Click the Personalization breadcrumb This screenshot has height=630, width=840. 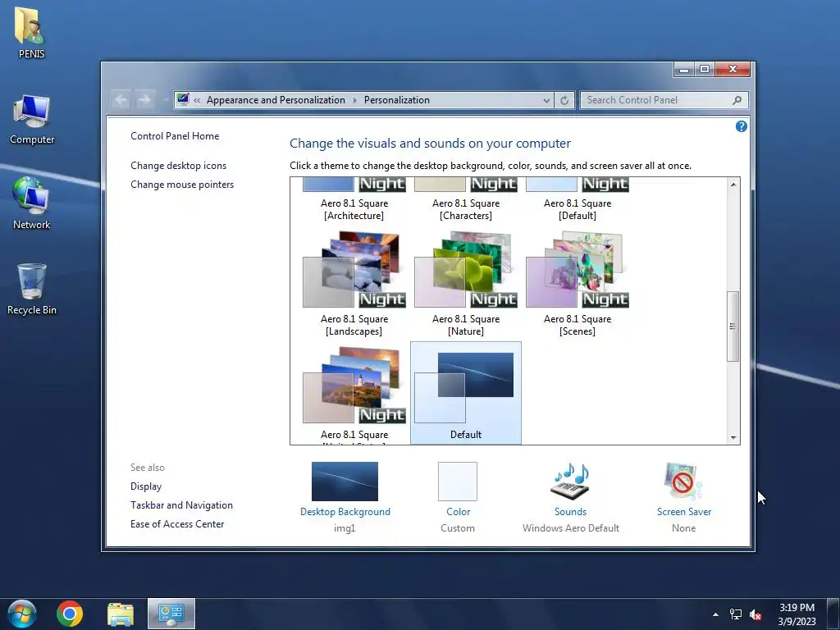(397, 100)
